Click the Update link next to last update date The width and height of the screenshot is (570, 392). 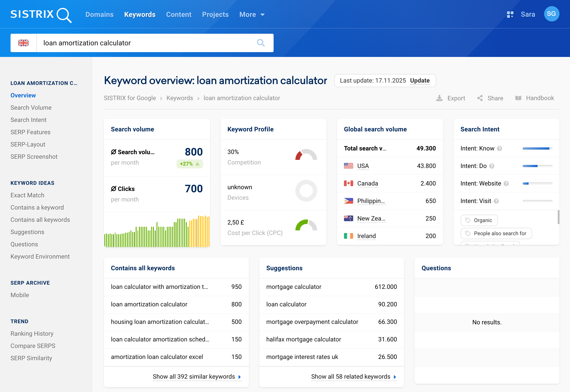click(x=420, y=81)
